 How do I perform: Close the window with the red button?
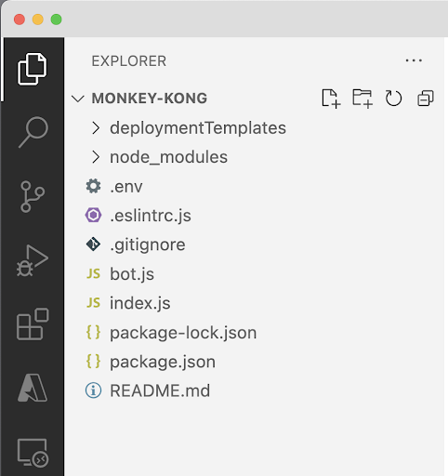click(20, 20)
